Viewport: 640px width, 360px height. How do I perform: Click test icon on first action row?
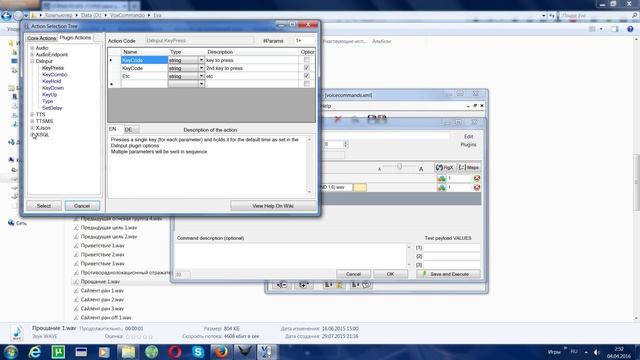[x=441, y=178]
